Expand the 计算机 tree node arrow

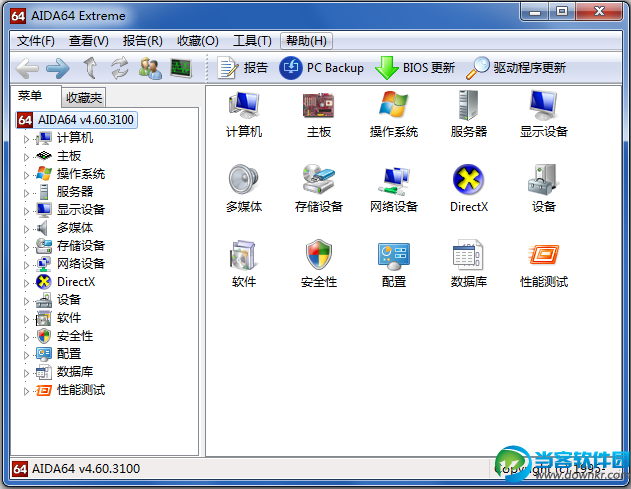(26, 139)
